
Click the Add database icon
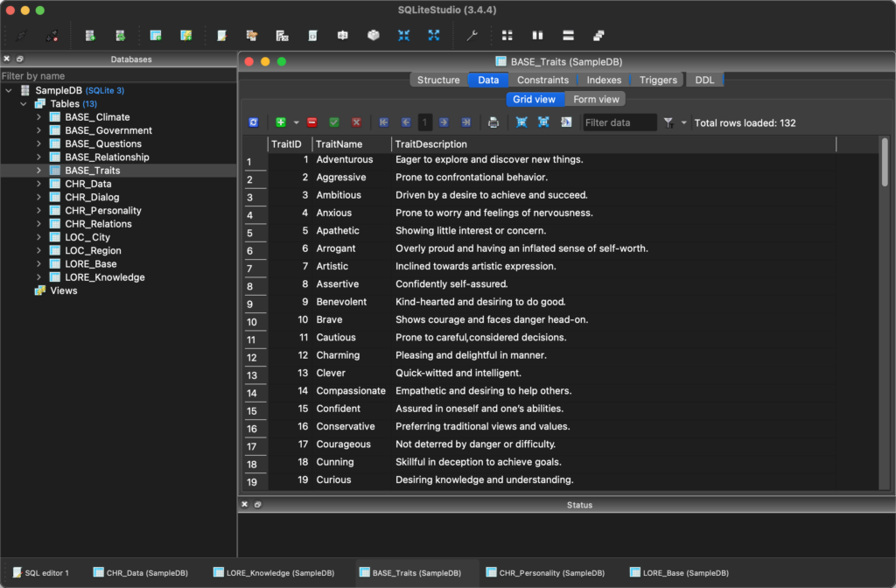(90, 35)
